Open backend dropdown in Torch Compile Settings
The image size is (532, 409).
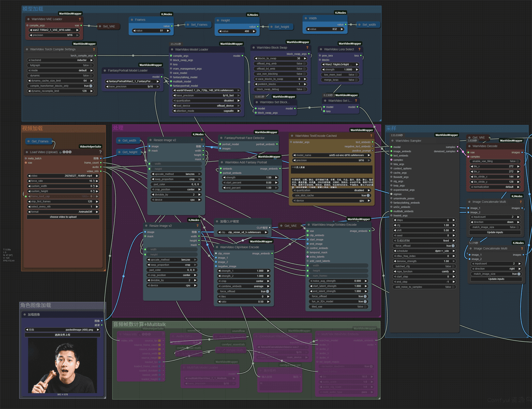pyautogui.click(x=60, y=60)
